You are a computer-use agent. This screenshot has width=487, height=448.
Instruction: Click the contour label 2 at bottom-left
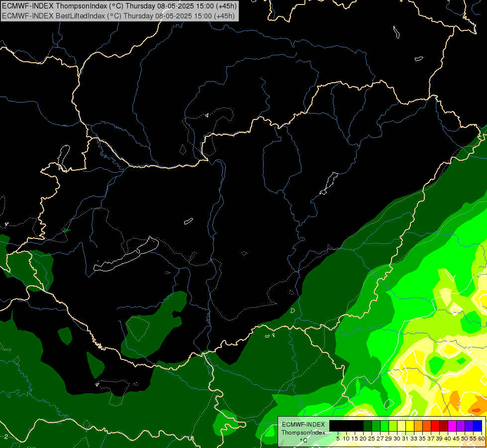pyautogui.click(x=6, y=437)
